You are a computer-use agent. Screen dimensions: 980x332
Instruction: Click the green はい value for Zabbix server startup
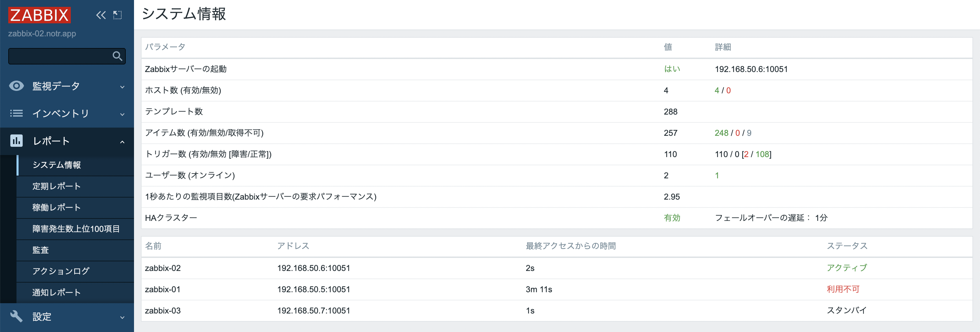pyautogui.click(x=672, y=69)
